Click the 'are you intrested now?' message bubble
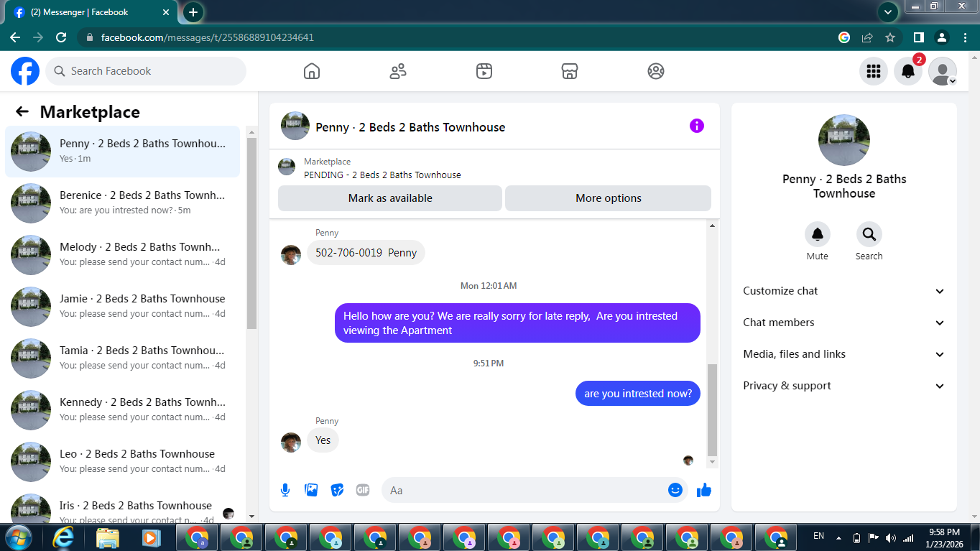Screen dimensions: 980x551 (638, 394)
